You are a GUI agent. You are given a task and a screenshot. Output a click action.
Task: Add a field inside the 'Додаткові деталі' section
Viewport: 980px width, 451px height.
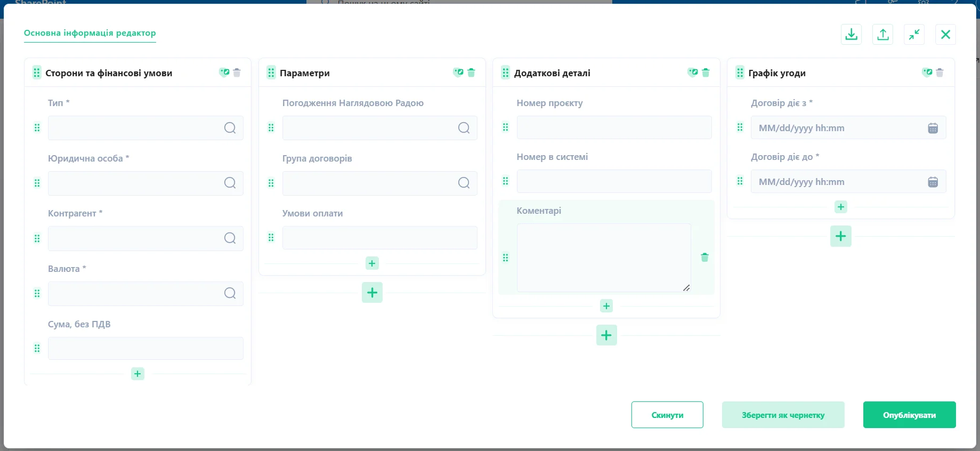coord(606,306)
